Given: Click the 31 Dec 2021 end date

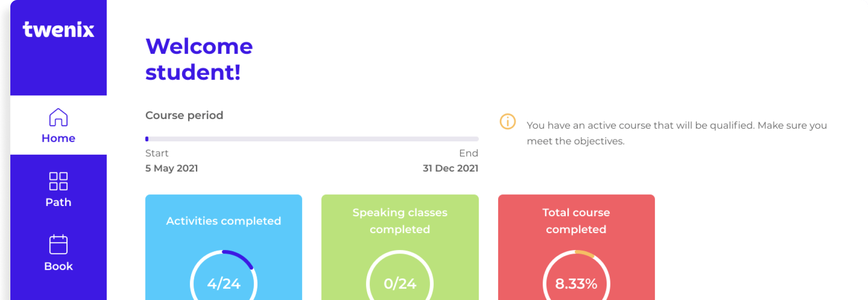Looking at the screenshot, I should coord(451,168).
